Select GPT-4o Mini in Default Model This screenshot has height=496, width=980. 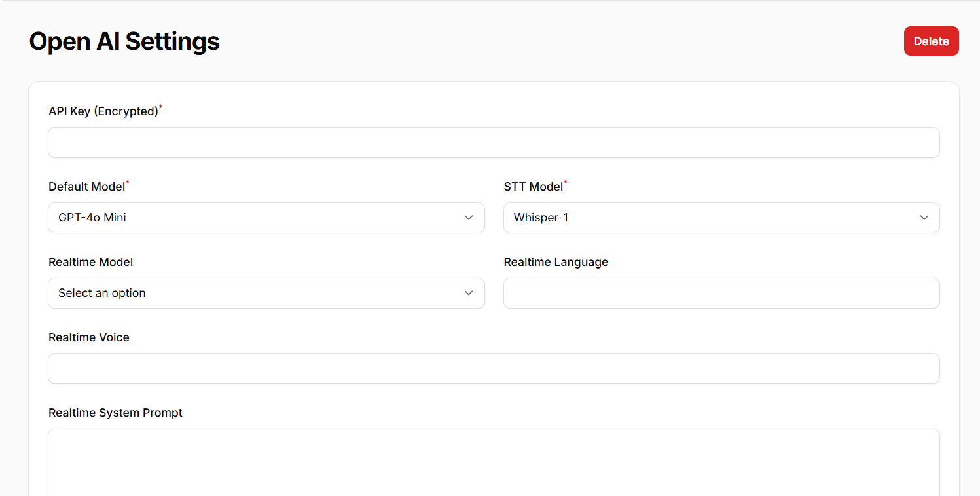pyautogui.click(x=266, y=218)
